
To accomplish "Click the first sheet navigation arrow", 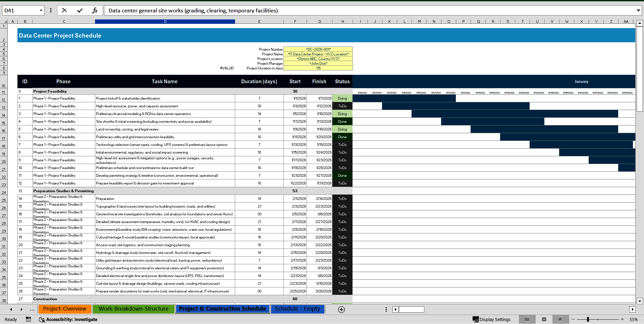I will pos(11,309).
